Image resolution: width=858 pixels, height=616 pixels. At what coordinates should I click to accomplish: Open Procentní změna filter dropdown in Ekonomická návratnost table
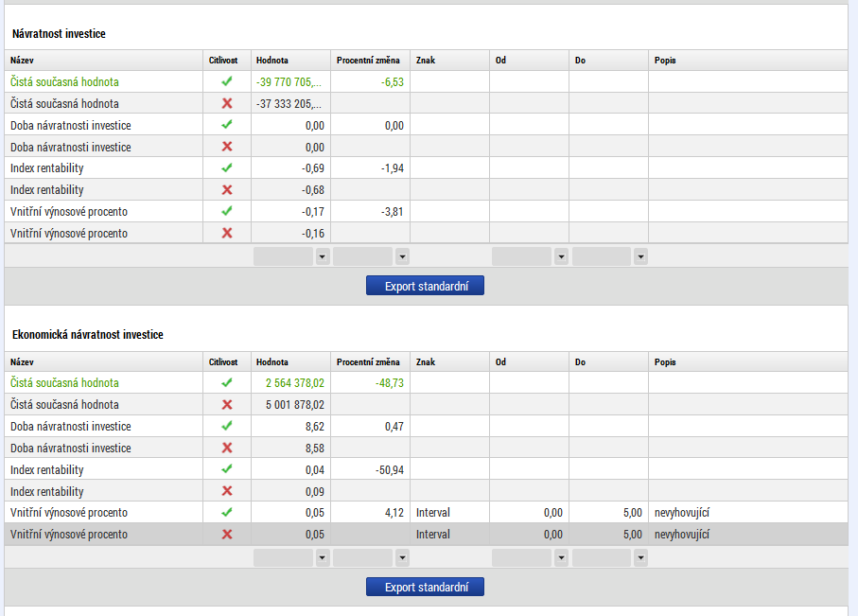coord(402,558)
